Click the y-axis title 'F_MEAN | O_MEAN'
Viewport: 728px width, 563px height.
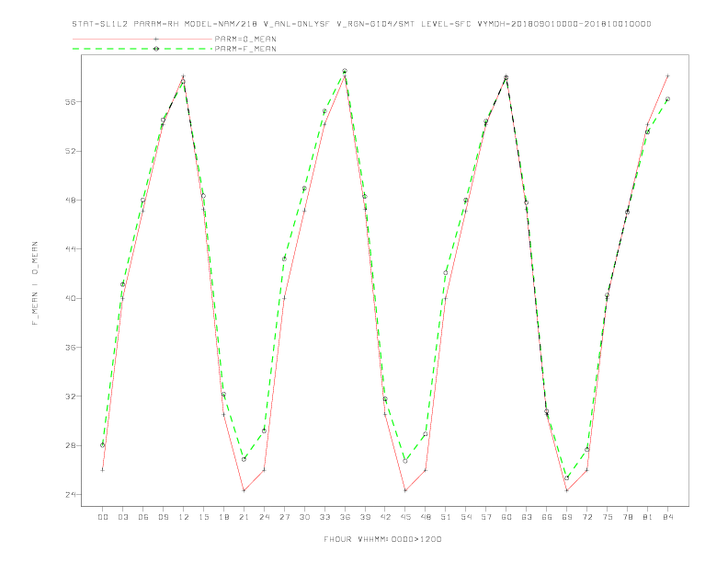[x=35, y=283]
